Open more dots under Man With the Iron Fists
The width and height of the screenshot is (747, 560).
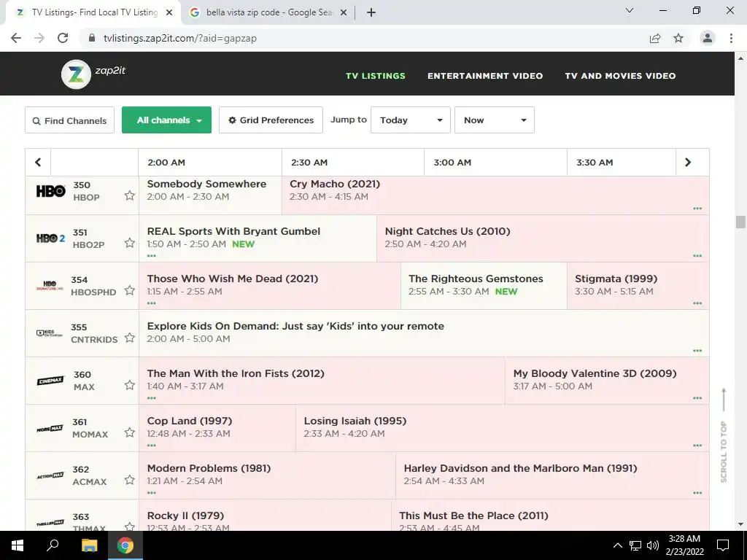[x=152, y=398]
